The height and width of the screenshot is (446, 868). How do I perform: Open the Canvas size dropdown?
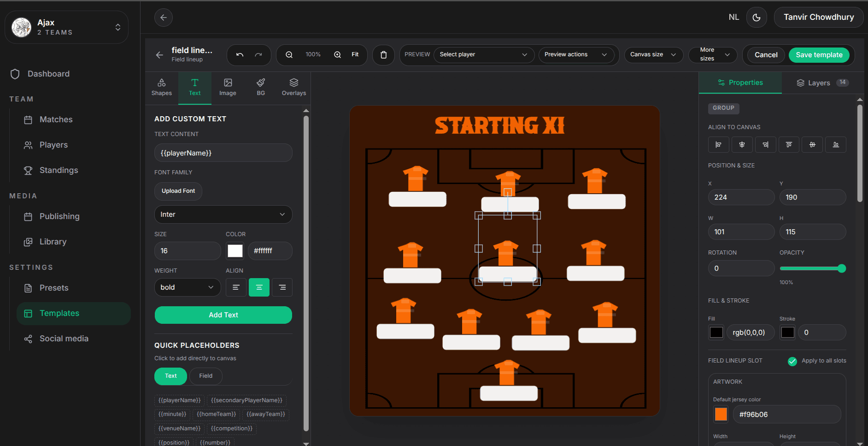pyautogui.click(x=653, y=54)
